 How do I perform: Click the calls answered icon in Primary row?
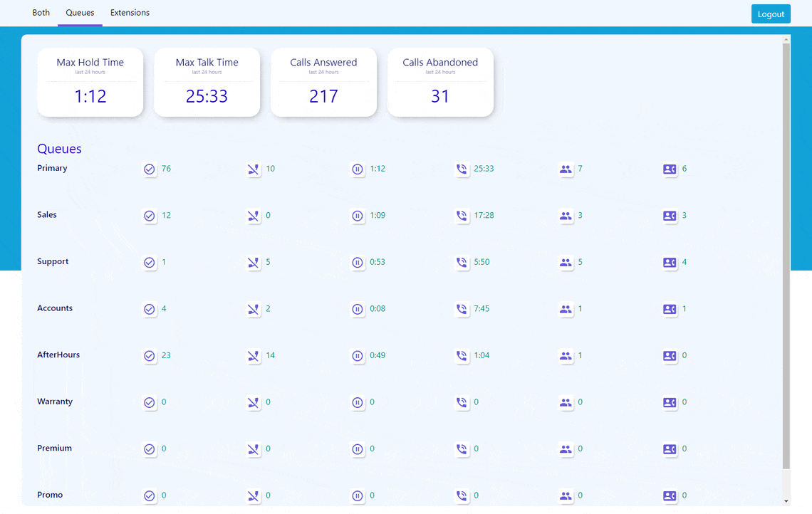point(150,169)
